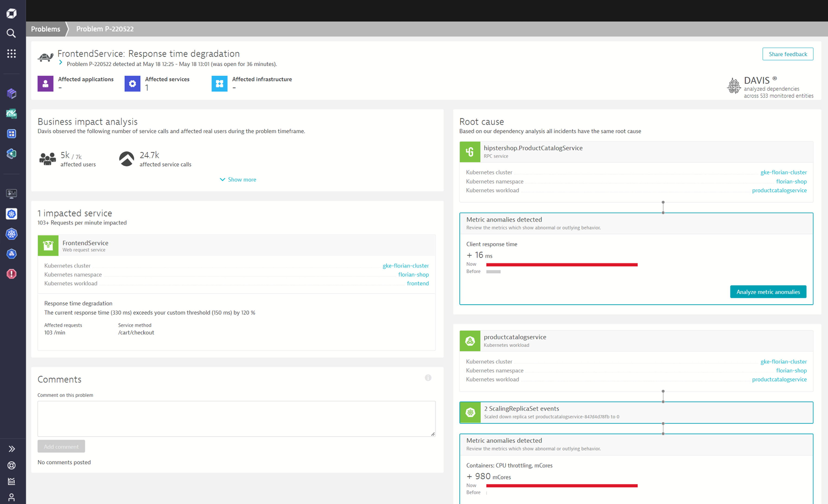Open hipstershop card florian-shop link

(791, 182)
